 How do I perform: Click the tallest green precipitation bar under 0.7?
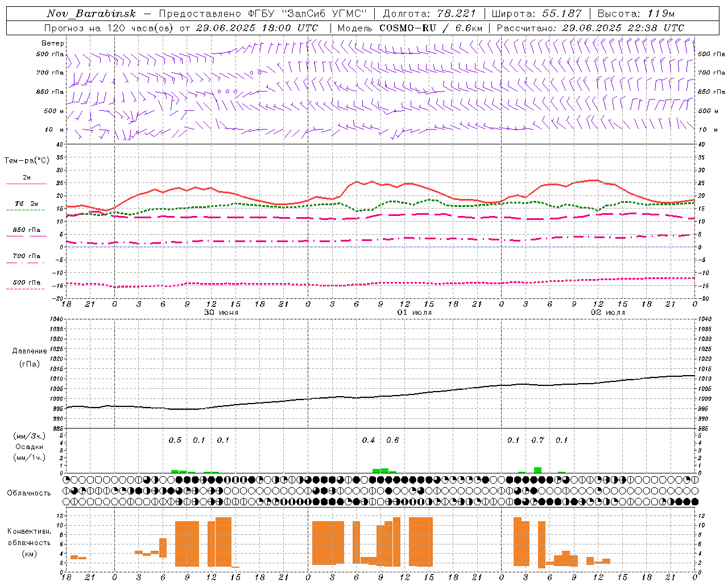(x=537, y=470)
